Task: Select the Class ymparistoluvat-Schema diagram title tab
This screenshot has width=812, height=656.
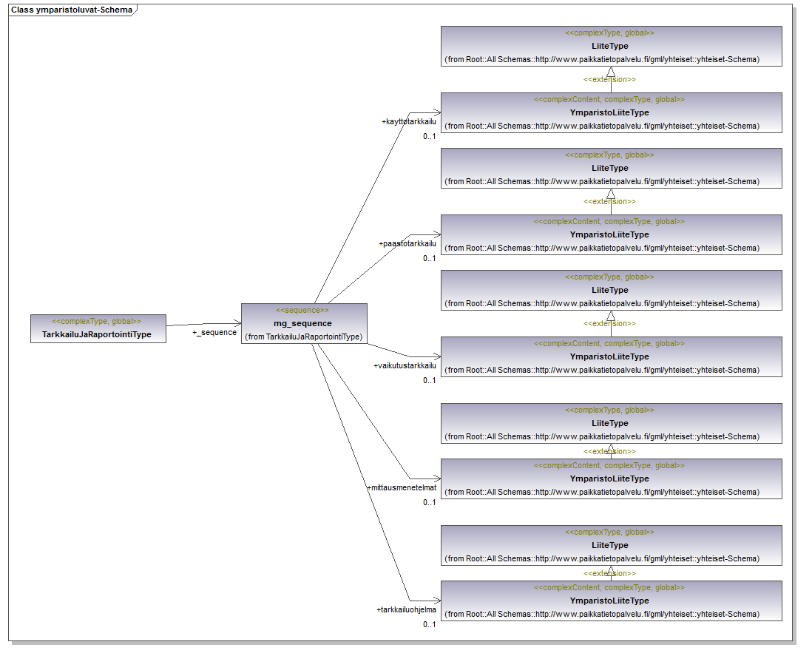Action: coord(71,10)
